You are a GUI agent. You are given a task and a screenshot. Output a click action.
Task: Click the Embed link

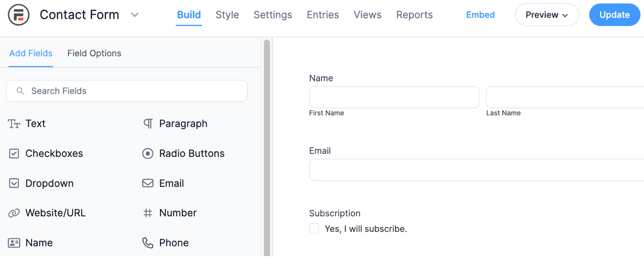click(x=481, y=15)
